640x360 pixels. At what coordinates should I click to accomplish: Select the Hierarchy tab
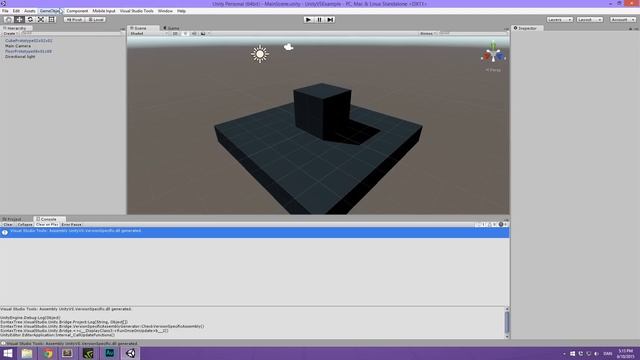click(x=17, y=28)
